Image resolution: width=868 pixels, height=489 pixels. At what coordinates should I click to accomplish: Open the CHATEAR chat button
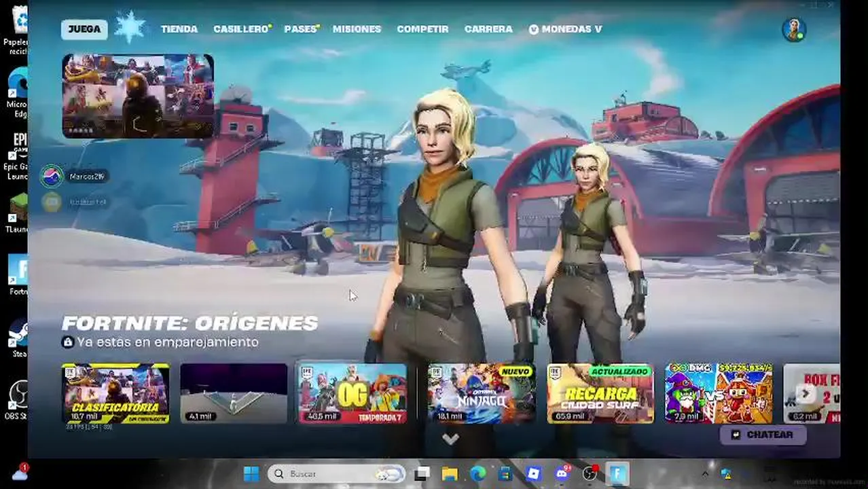763,435
